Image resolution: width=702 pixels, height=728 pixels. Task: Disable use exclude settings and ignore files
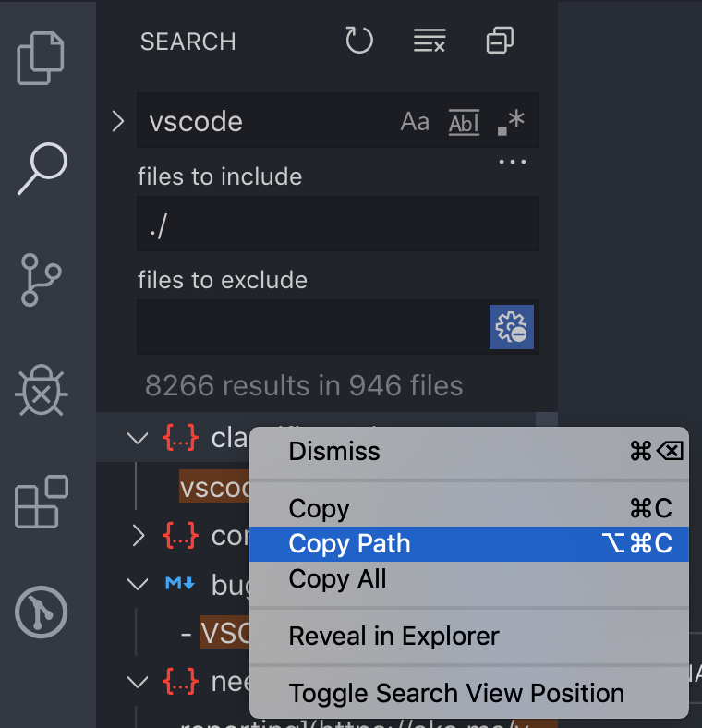pos(512,327)
